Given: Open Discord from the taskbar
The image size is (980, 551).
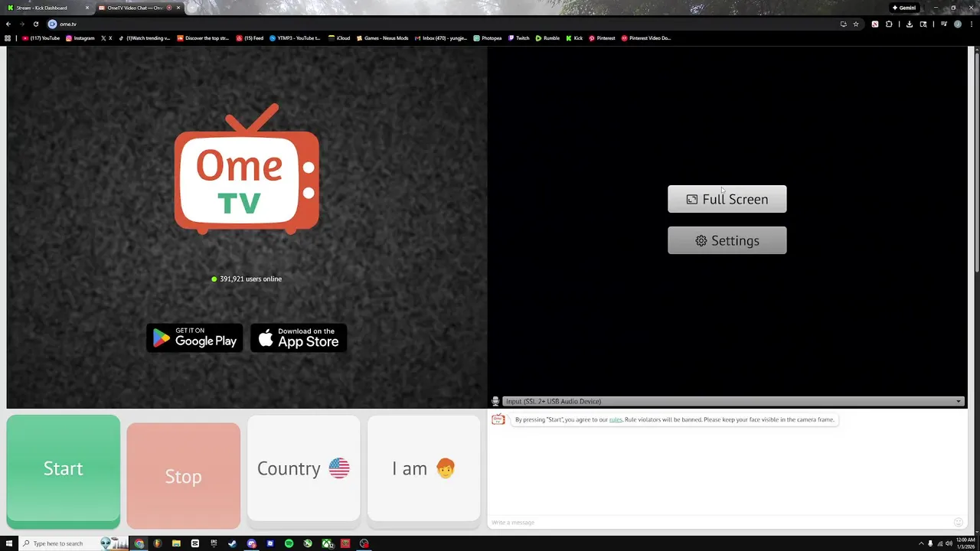Looking at the screenshot, I should point(251,543).
